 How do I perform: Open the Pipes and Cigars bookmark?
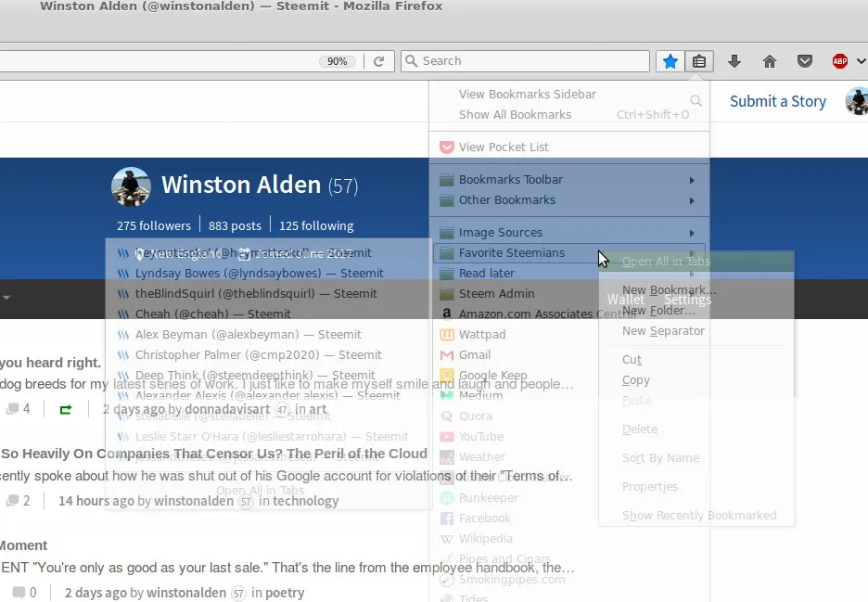tap(569, 559)
